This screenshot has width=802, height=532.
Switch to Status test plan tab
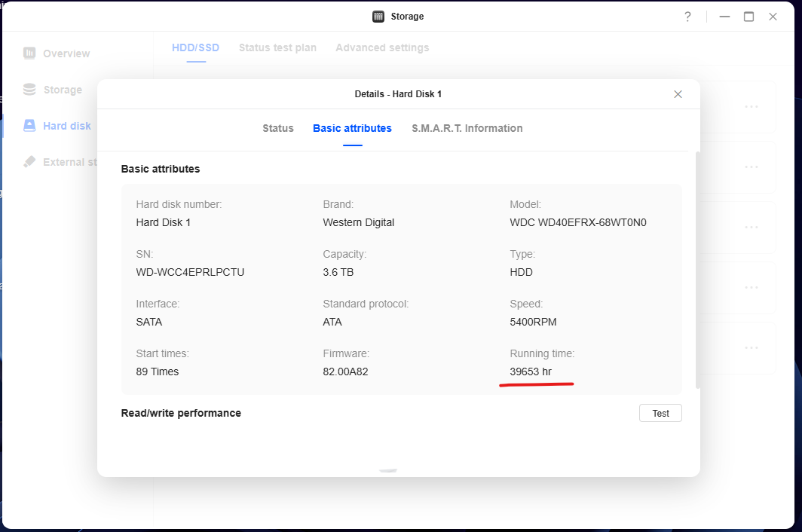click(x=277, y=47)
